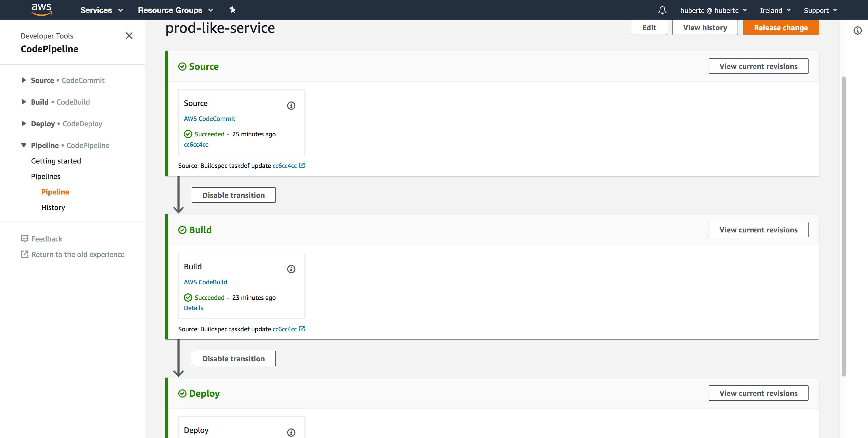Click the Succeeded check icon in Source action
The image size is (868, 438).
point(188,134)
